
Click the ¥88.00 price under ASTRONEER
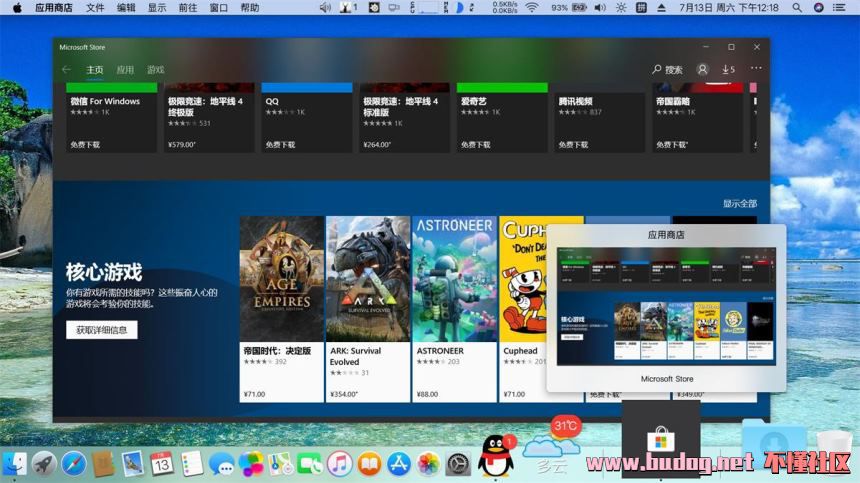tap(427, 394)
